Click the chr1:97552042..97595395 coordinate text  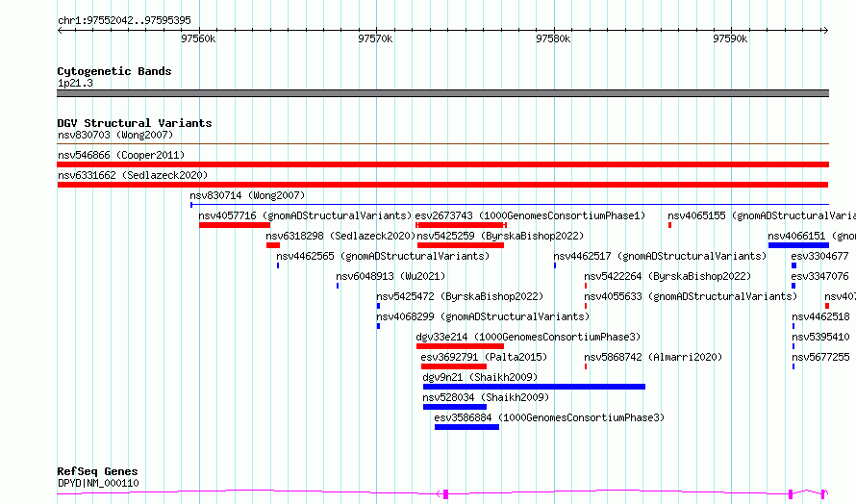[x=124, y=21]
